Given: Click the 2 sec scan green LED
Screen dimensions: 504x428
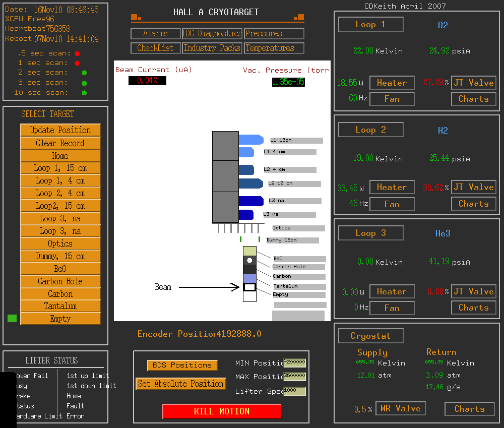Looking at the screenshot, I should tap(84, 73).
